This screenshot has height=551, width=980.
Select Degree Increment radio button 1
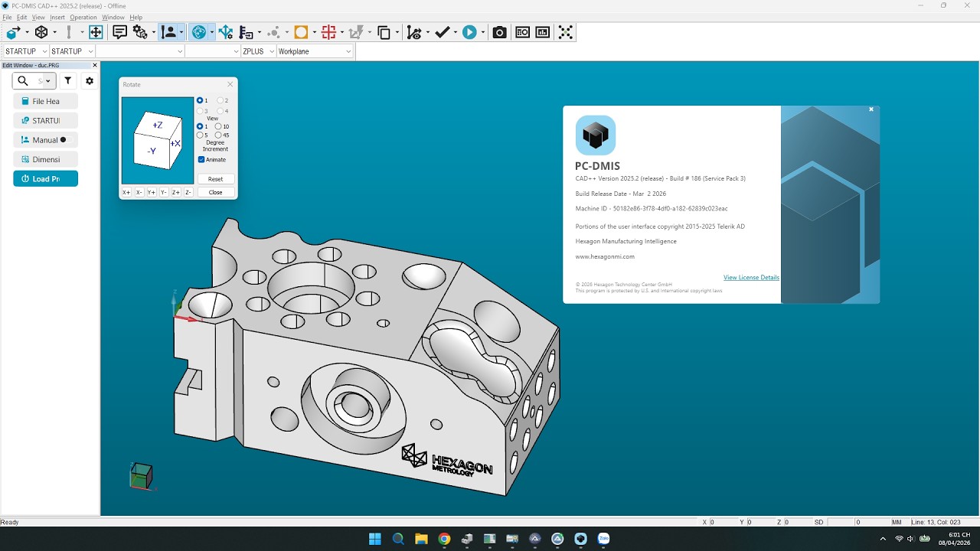pyautogui.click(x=200, y=126)
